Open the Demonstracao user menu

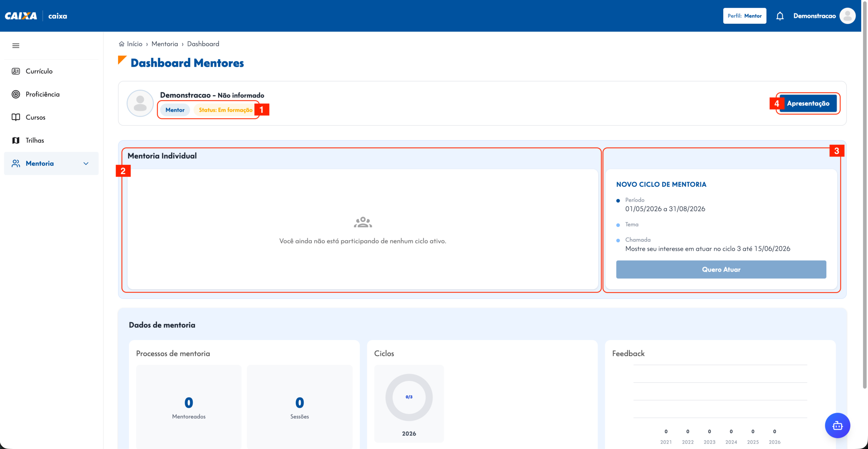(x=814, y=16)
